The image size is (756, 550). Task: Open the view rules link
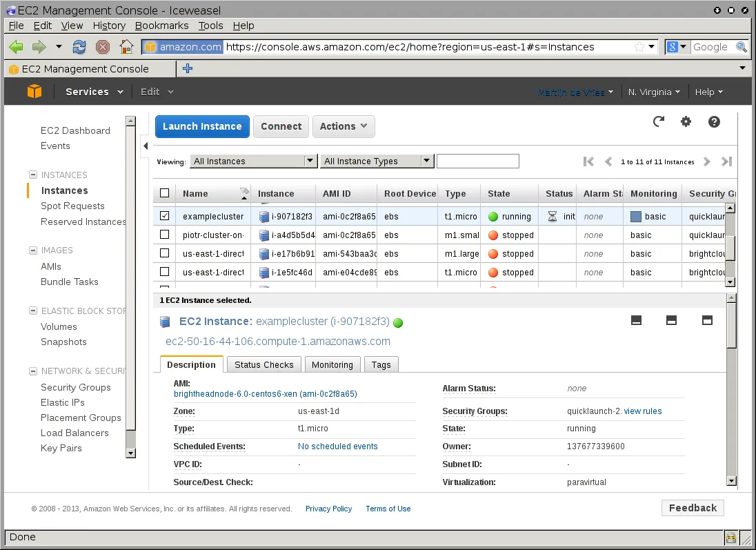[643, 411]
